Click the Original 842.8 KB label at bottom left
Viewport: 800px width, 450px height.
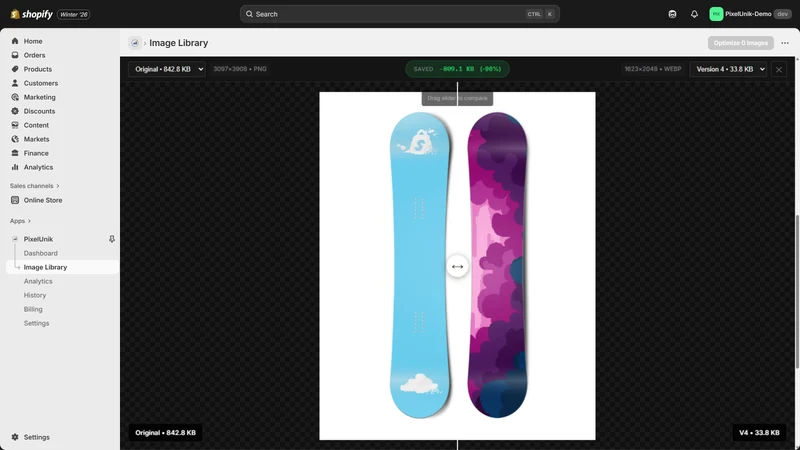165,433
